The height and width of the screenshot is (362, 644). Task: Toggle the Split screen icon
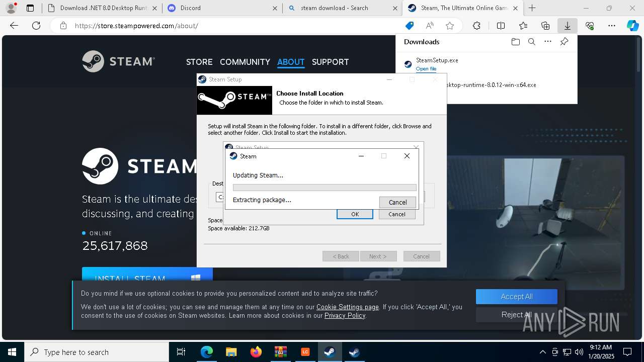[x=501, y=26]
